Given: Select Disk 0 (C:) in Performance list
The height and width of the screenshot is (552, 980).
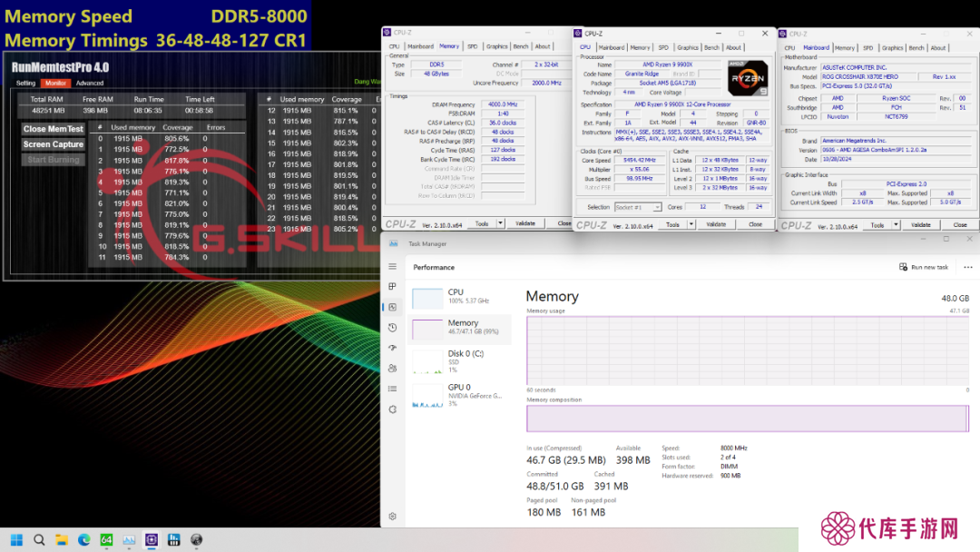Looking at the screenshot, I should tap(461, 361).
